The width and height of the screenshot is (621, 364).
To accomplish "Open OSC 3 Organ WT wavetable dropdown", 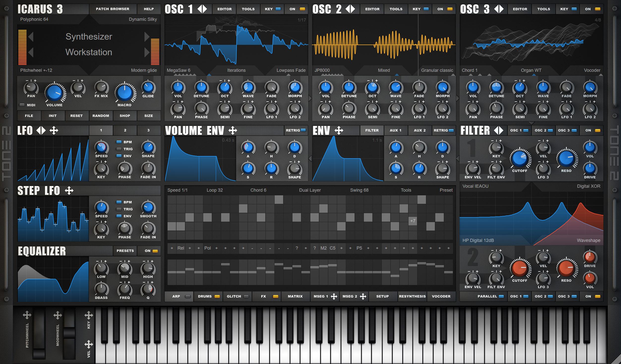I will coord(531,70).
